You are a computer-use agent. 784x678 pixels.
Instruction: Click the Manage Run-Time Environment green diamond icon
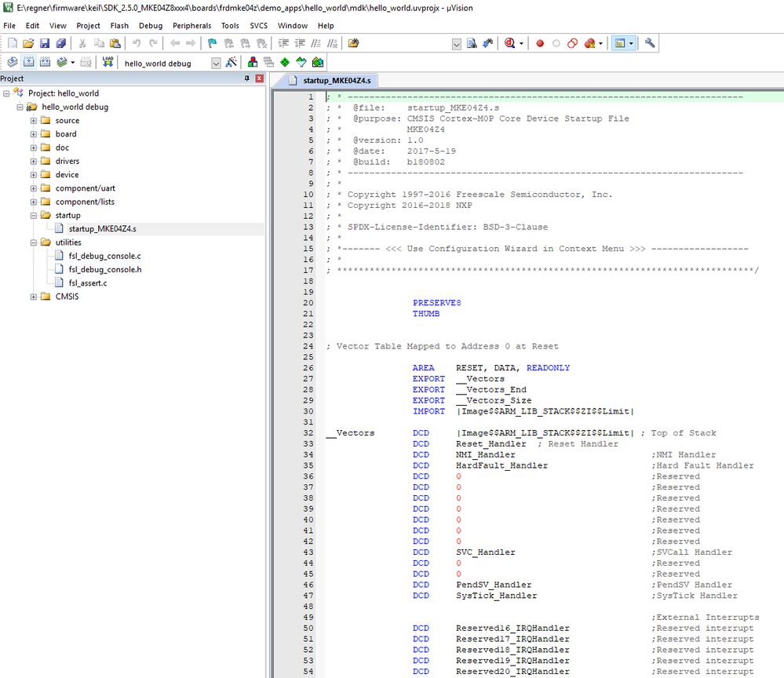(285, 63)
